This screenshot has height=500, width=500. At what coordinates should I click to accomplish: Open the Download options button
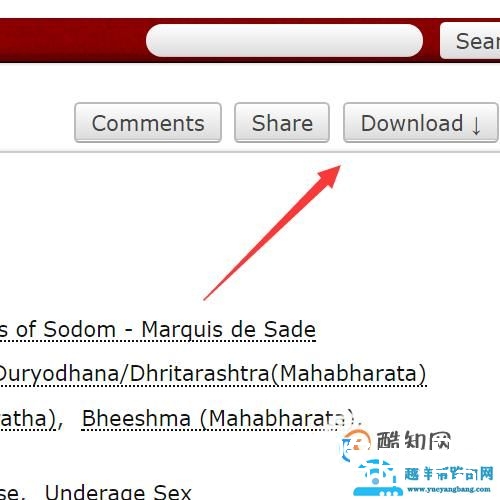(x=421, y=123)
